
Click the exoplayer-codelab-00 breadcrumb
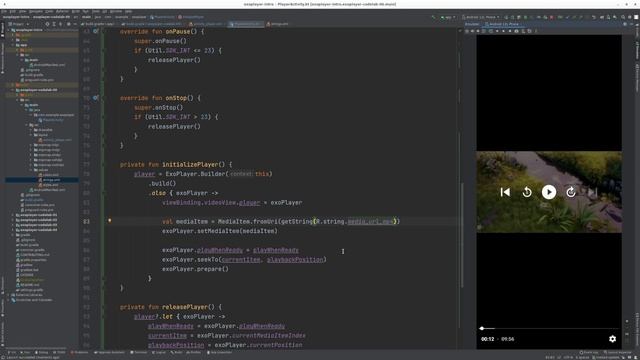[50, 17]
